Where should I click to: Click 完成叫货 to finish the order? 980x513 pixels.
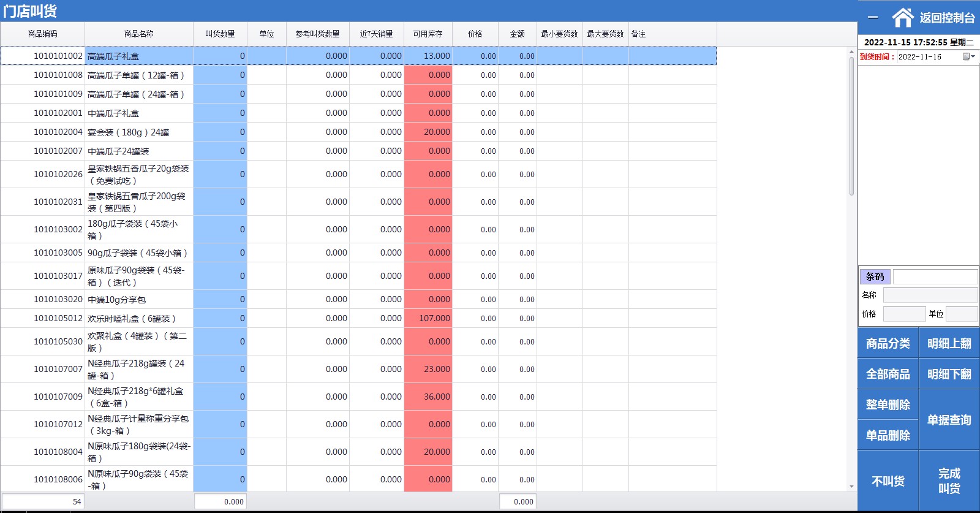[949, 481]
